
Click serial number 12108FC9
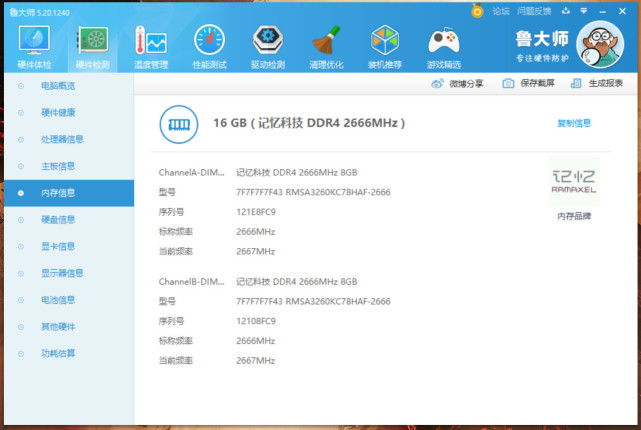256,321
